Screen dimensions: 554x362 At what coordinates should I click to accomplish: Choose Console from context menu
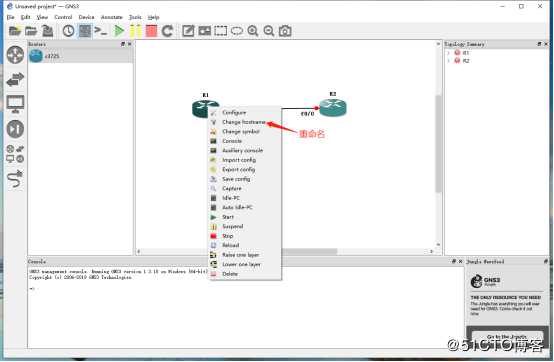click(245, 141)
